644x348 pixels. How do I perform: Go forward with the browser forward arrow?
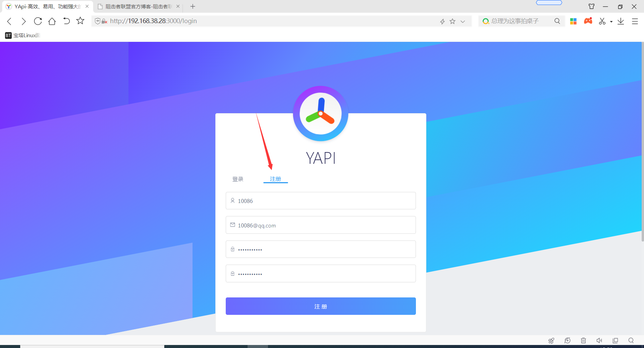(23, 21)
